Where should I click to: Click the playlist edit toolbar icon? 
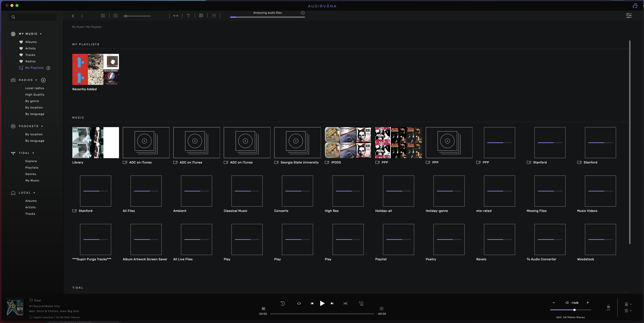[201, 16]
